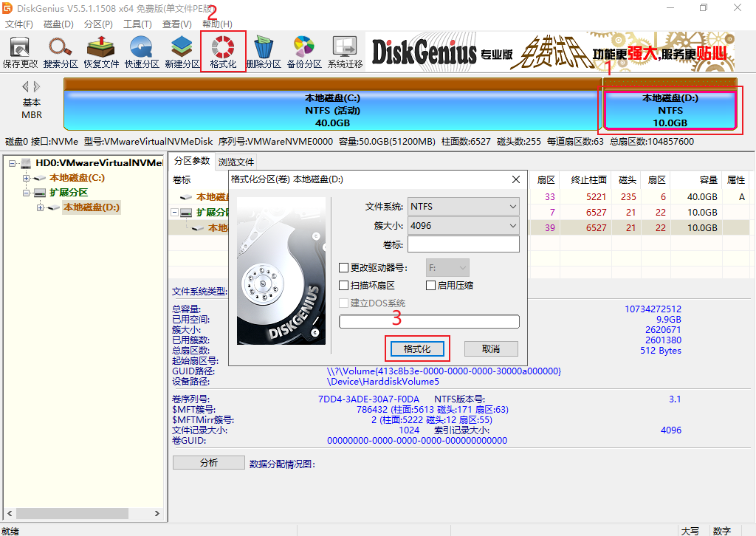Confirm with the 格式化 button in dialog
The width and height of the screenshot is (756, 536).
[417, 349]
